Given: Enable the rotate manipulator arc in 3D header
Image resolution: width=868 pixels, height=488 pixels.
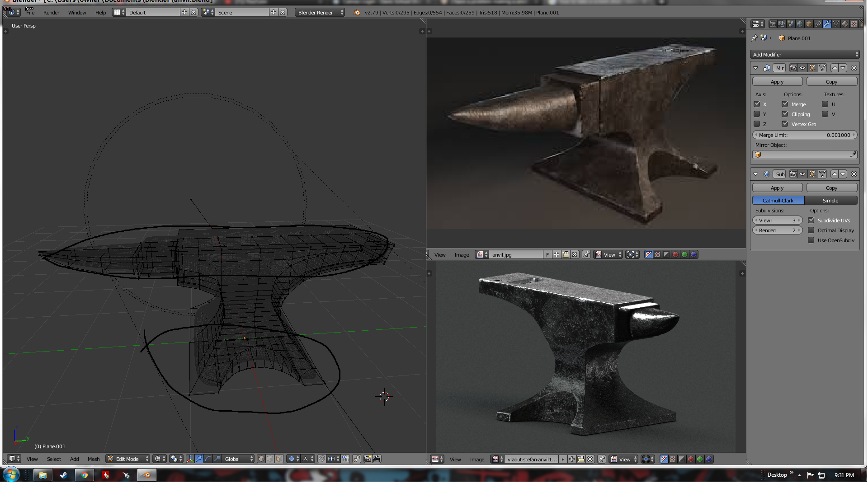Looking at the screenshot, I should coord(208,459).
